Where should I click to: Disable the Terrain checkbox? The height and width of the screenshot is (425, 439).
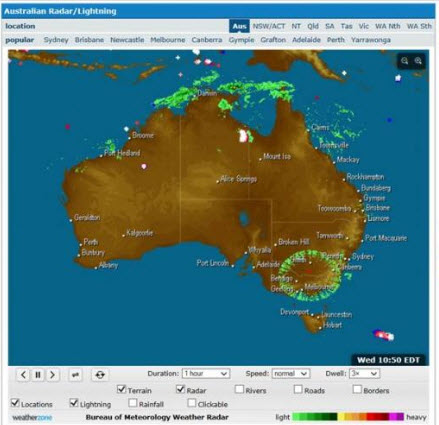(121, 389)
